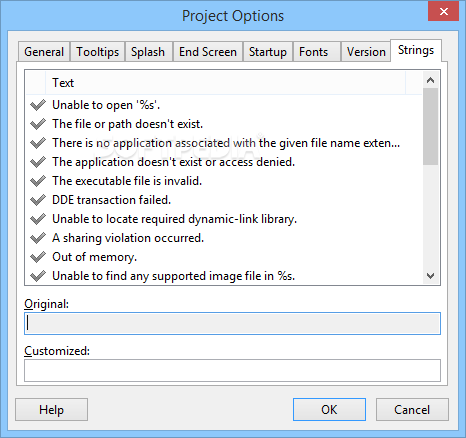Switch to the General tab

point(44,52)
